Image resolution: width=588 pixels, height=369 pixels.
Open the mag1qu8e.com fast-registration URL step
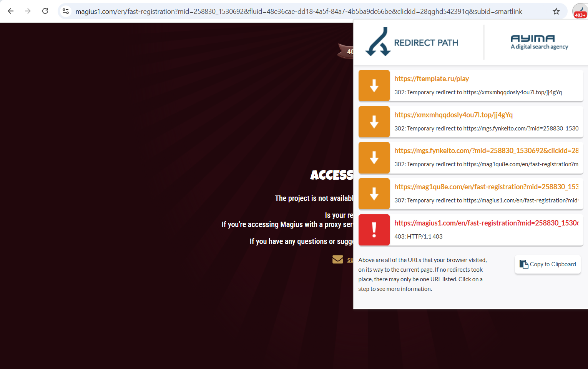coord(486,187)
